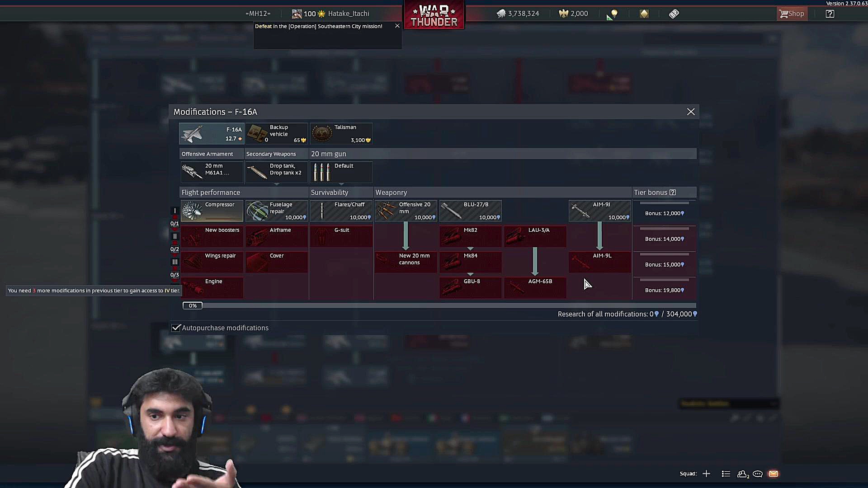Open the Shop menu
This screenshot has height=488, width=868.
tap(791, 14)
